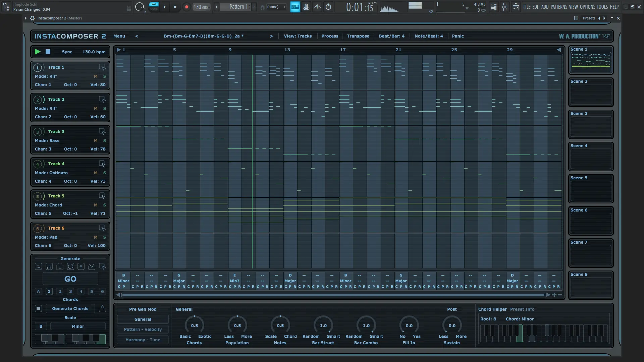Viewport: 644px width, 362px height.
Task: Solo Track 5 with its S button
Action: coord(104,205)
